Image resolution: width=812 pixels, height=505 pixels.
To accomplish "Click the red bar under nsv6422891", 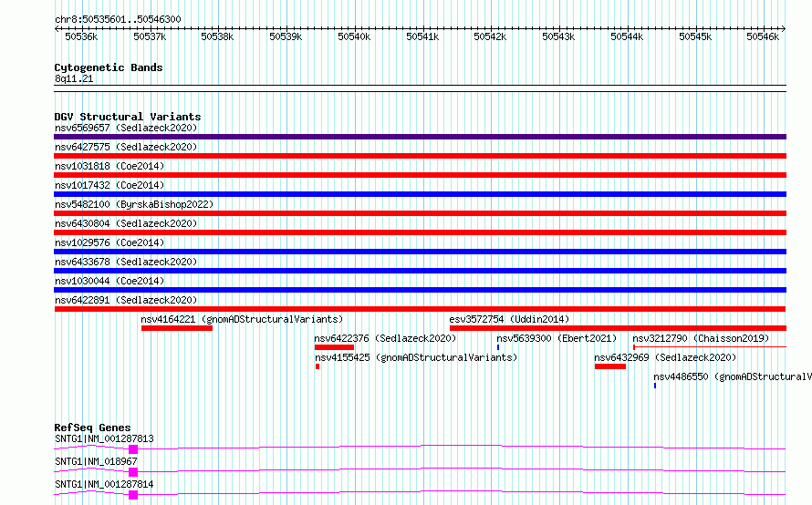I will 420,309.
